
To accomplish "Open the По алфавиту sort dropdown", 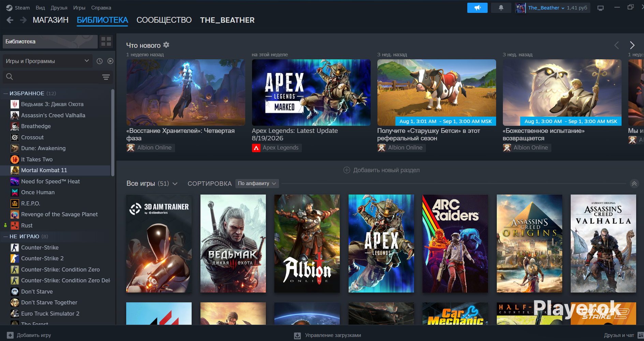I will 257,183.
